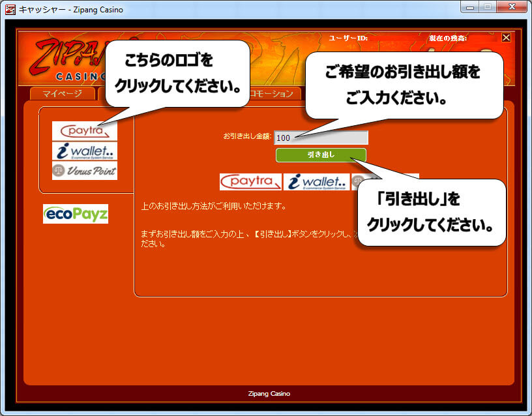This screenshot has height=416, width=532.
Task: Click the window title キャッシャー - Zipang Casino
Action: 71,10
